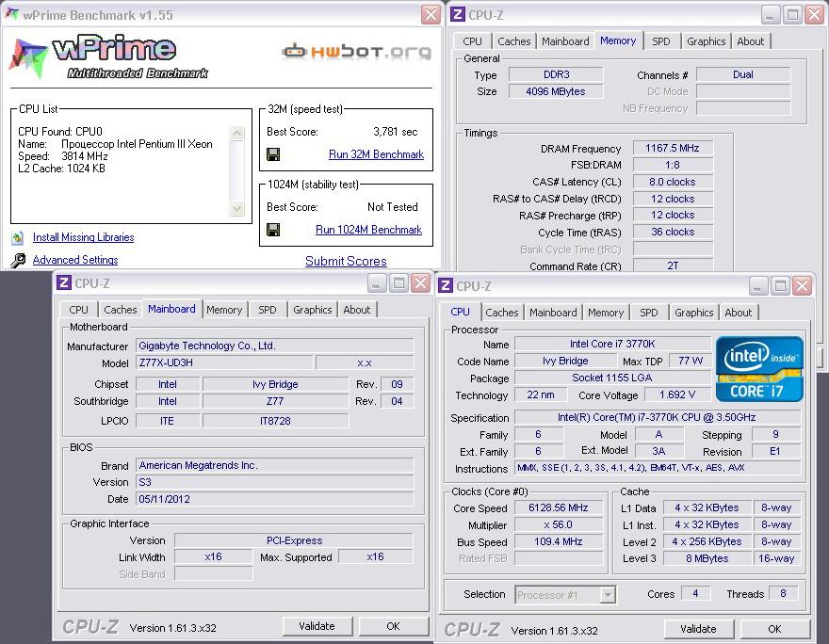Minimize the CPU-Z Mainboard window
The width and height of the screenshot is (829, 644).
click(377, 283)
